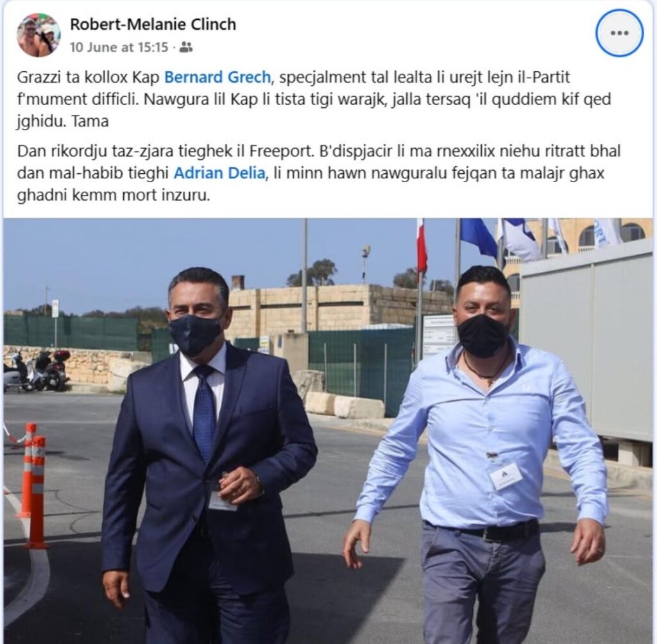Click the grey container wall at right
This screenshot has width=657, height=644.
coord(586,344)
